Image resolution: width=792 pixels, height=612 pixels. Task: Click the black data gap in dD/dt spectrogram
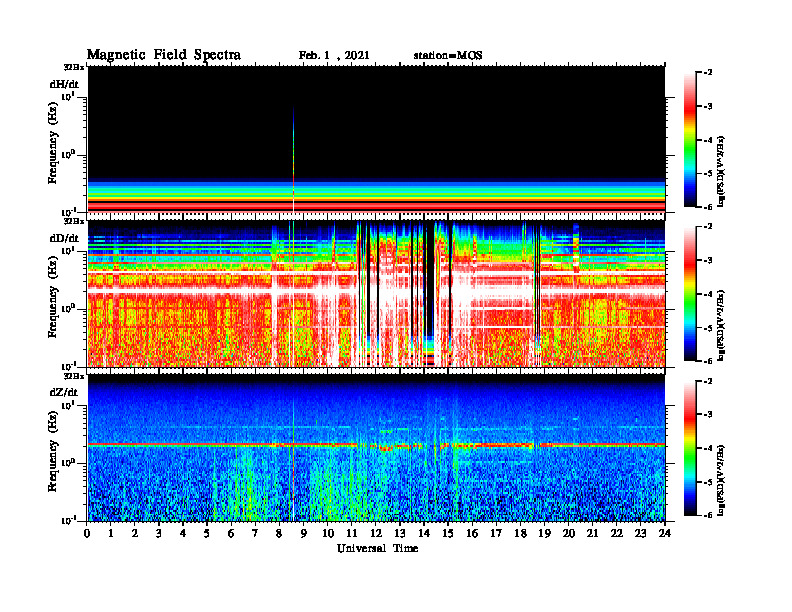click(430, 280)
